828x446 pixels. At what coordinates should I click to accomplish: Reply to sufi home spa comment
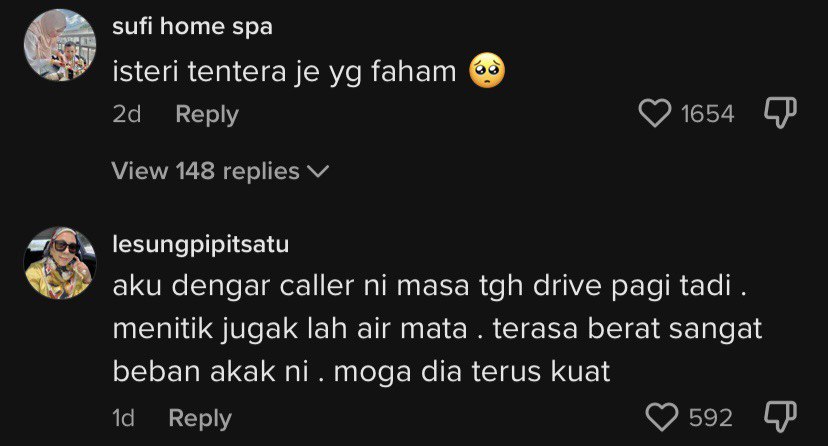click(207, 114)
